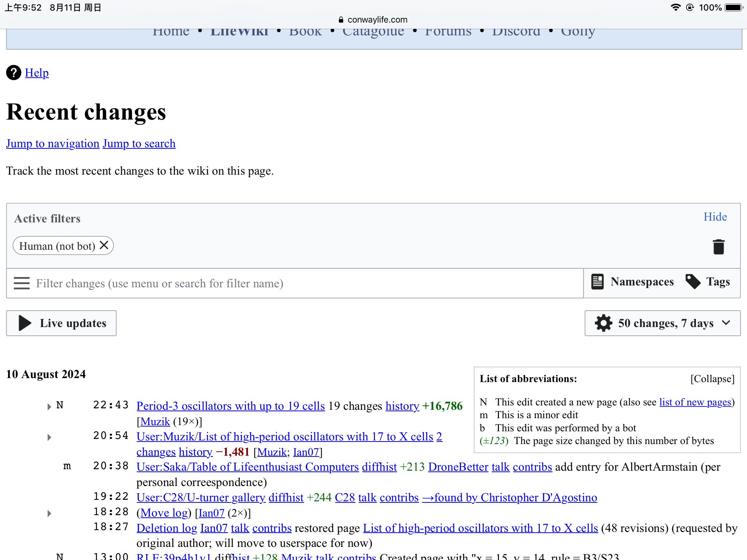Open the Help link
This screenshot has height=560, width=747.
pos(37,73)
